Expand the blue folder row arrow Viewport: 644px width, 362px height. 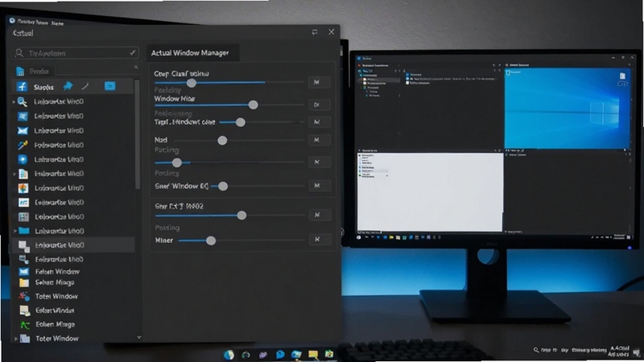(15, 231)
